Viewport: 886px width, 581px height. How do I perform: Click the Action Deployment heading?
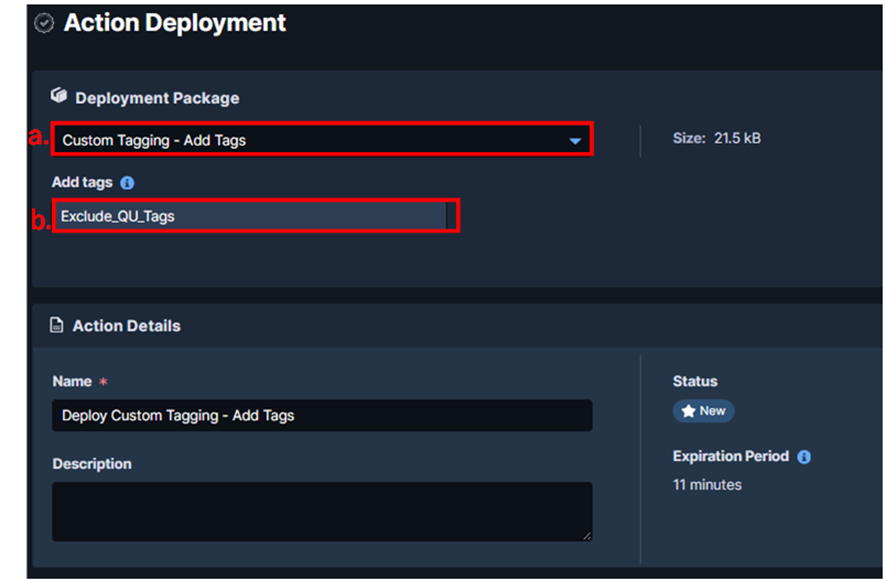pyautogui.click(x=175, y=23)
